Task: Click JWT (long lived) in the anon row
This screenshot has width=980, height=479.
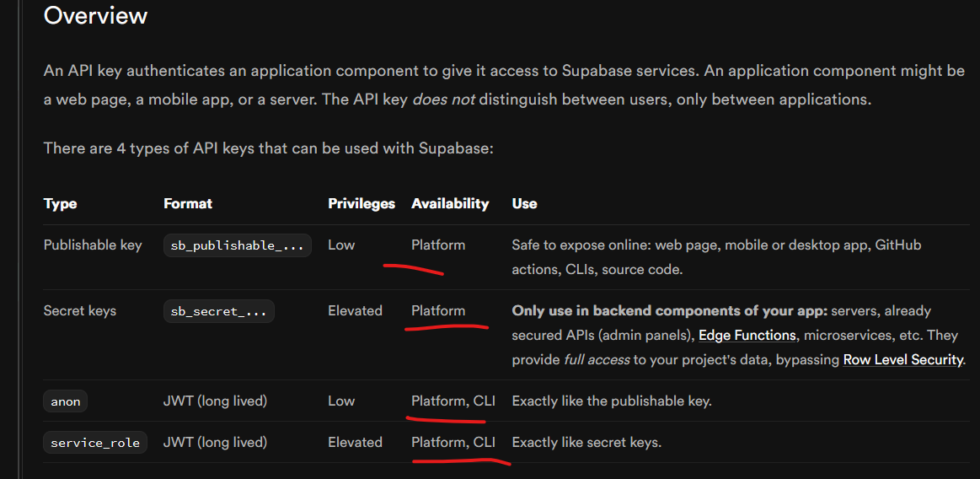Action: 215,401
